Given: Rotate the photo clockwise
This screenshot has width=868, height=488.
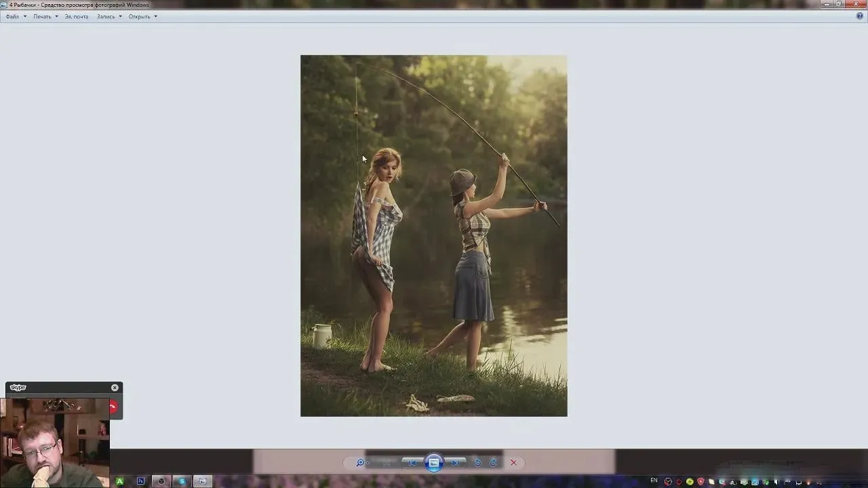Looking at the screenshot, I should (x=494, y=463).
